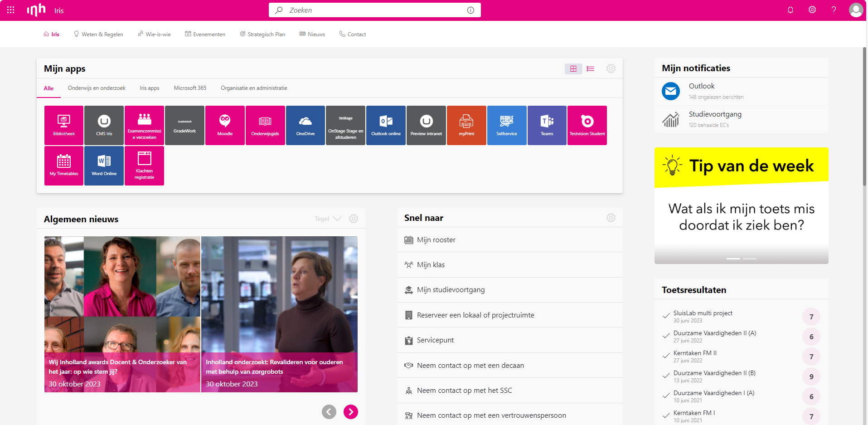Open the Preview intranet tile

427,125
